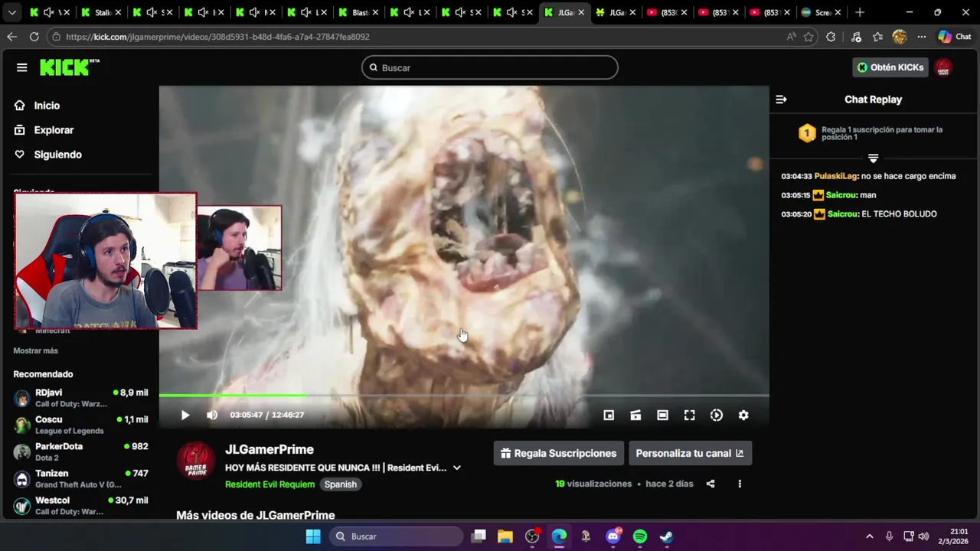
Task: Switch to the Scre browser tab
Action: pos(822,12)
